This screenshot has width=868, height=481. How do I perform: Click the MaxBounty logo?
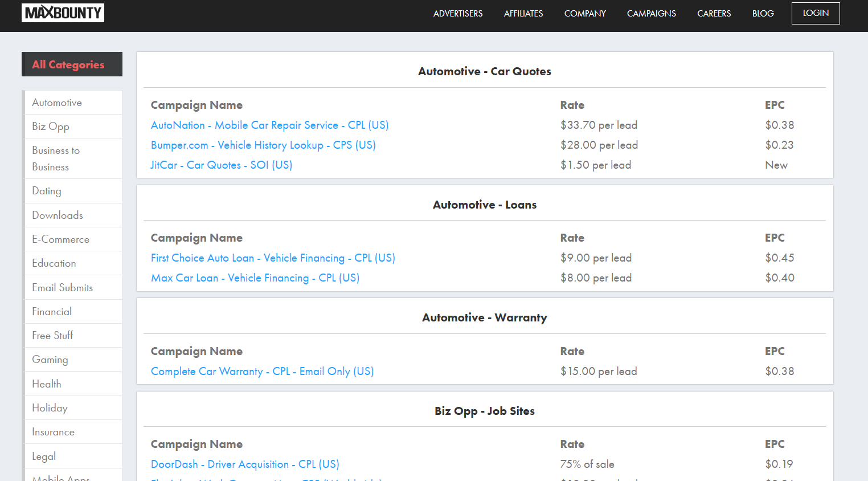(x=63, y=13)
